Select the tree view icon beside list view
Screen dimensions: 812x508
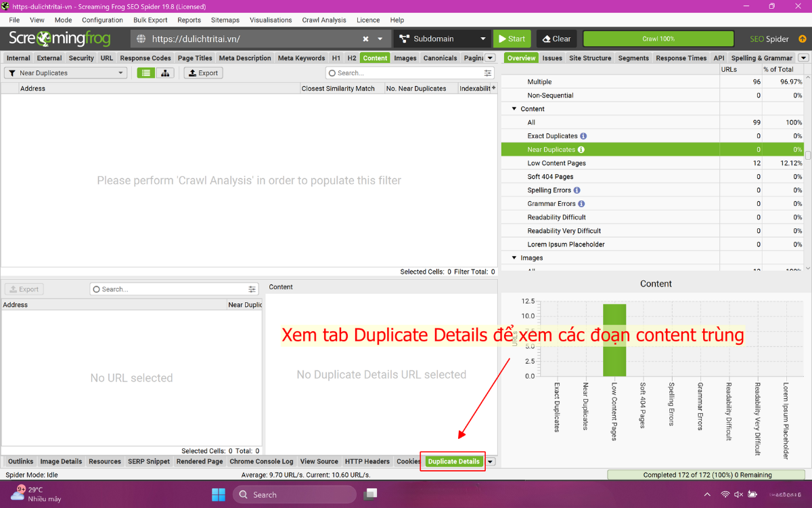tap(166, 72)
